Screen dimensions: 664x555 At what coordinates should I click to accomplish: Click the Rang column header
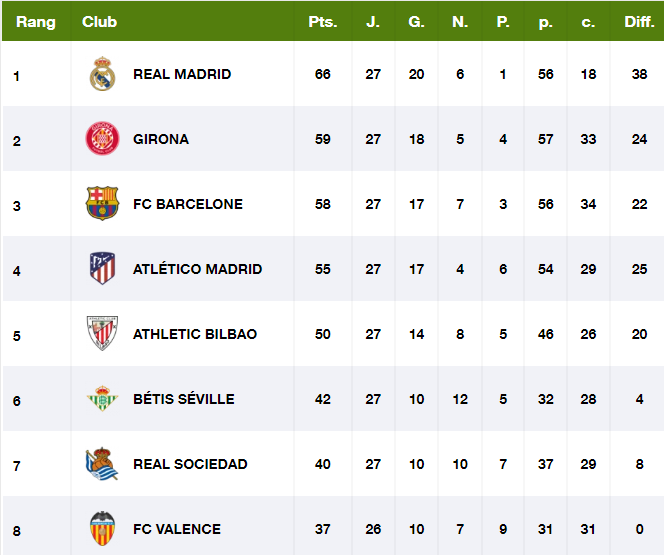36,22
